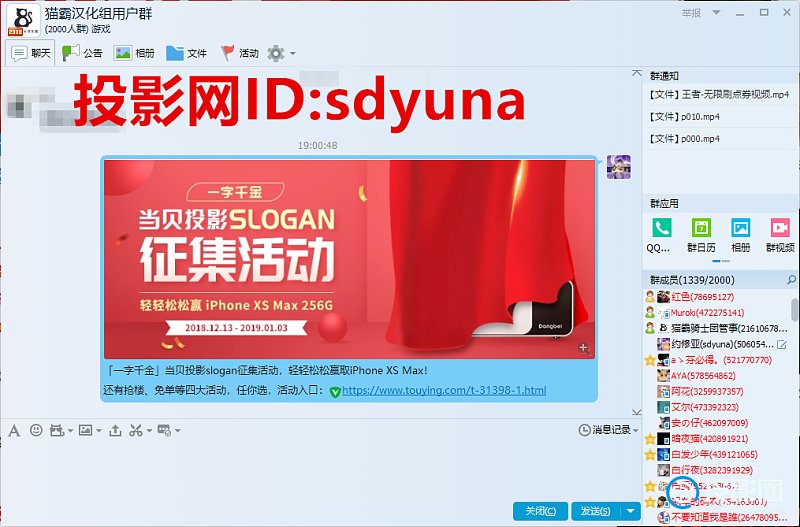Open the send options dropdown arrow
The height and width of the screenshot is (527, 800).
point(631,511)
